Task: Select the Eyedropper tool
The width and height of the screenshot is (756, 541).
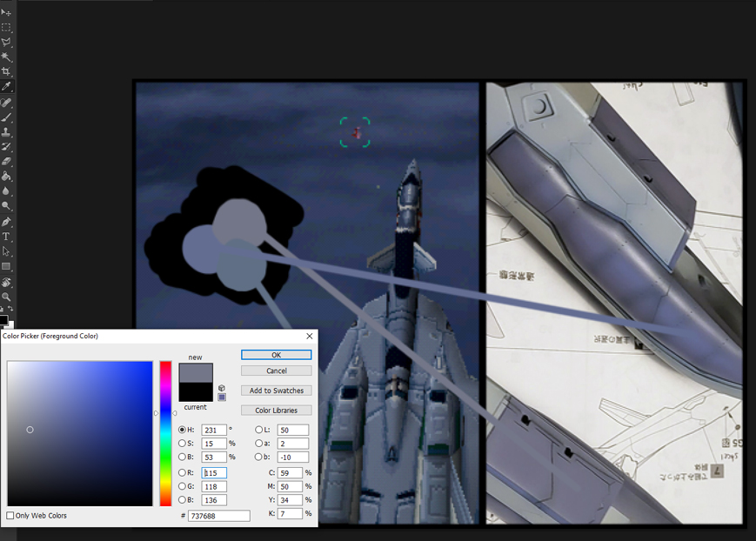Action: pos(6,87)
